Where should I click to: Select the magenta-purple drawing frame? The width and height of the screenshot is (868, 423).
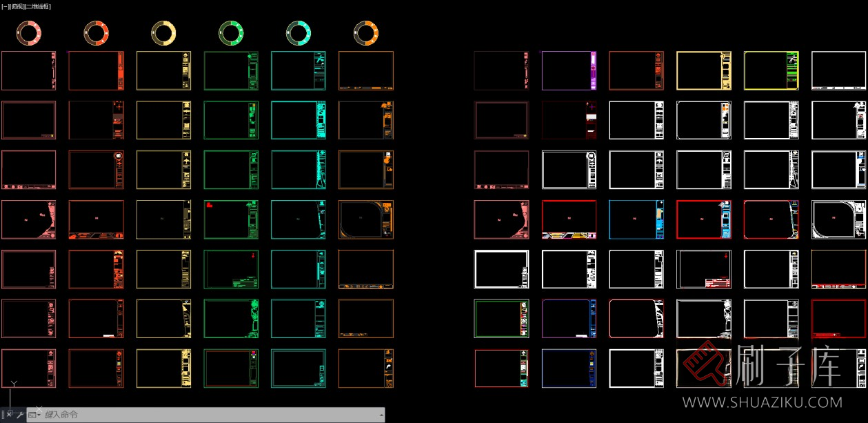pos(568,70)
